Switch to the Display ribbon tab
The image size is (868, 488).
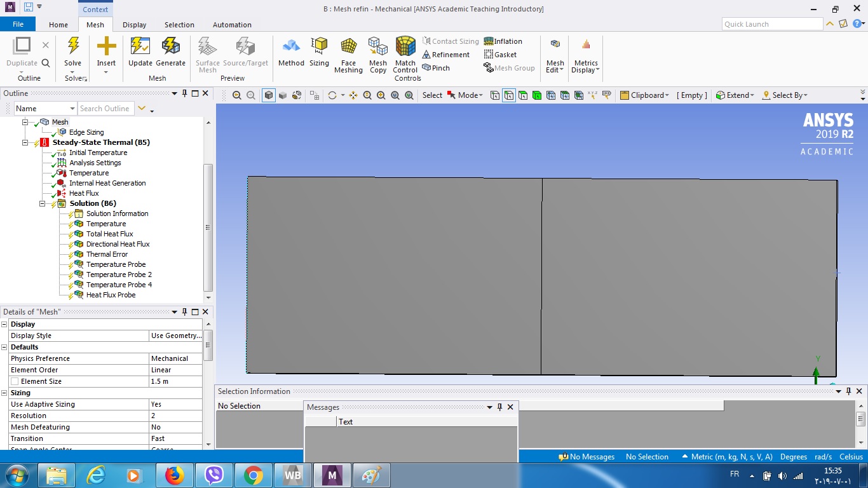click(x=135, y=25)
